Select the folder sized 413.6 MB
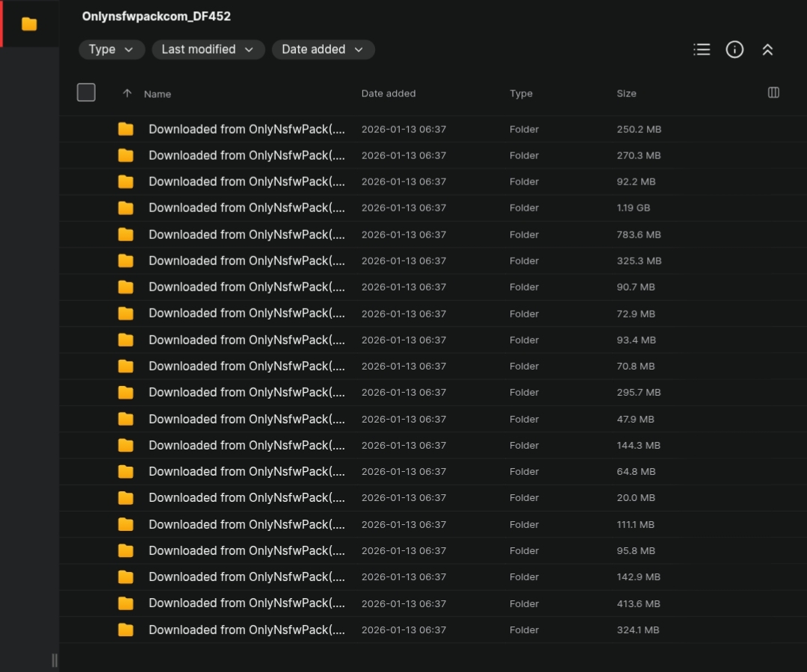807x672 pixels. click(433, 603)
